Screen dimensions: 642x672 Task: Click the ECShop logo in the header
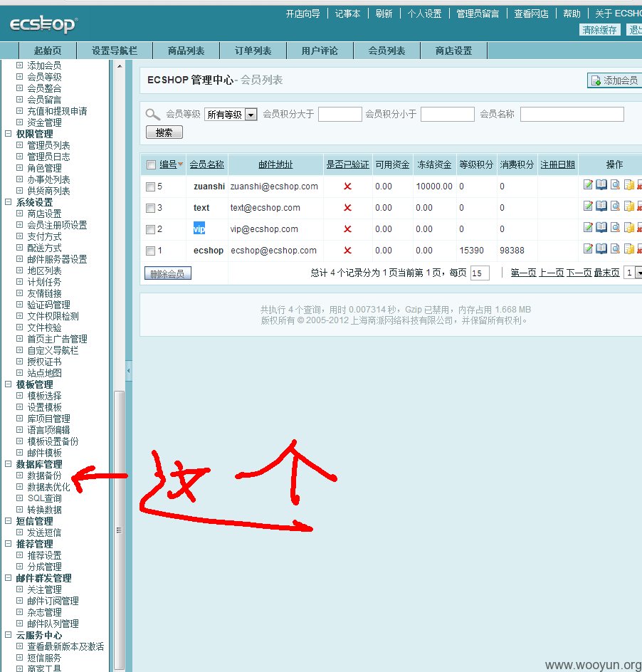click(43, 25)
